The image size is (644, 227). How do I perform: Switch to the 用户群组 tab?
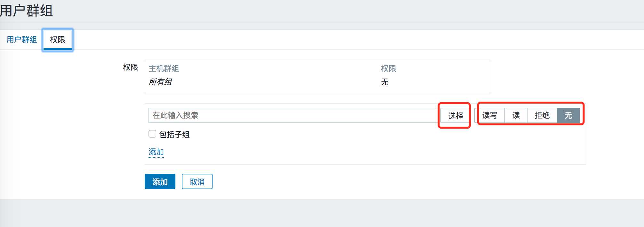coord(22,40)
